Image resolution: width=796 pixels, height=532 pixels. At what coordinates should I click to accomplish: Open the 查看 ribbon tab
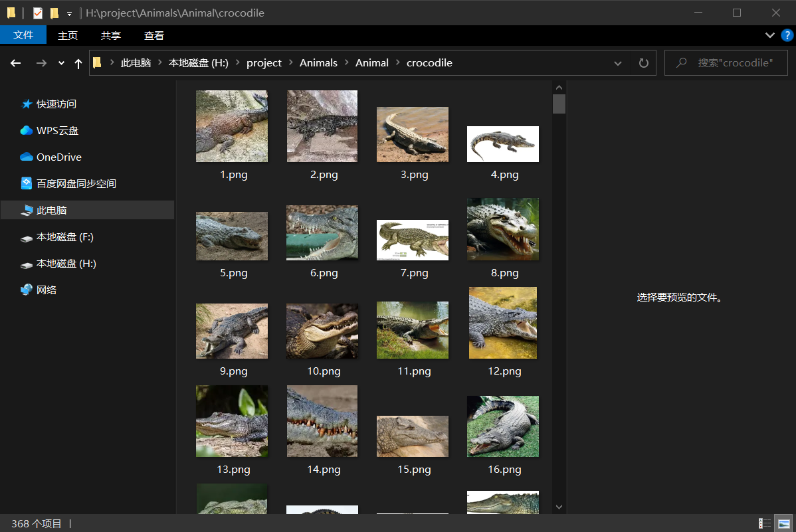pyautogui.click(x=154, y=36)
